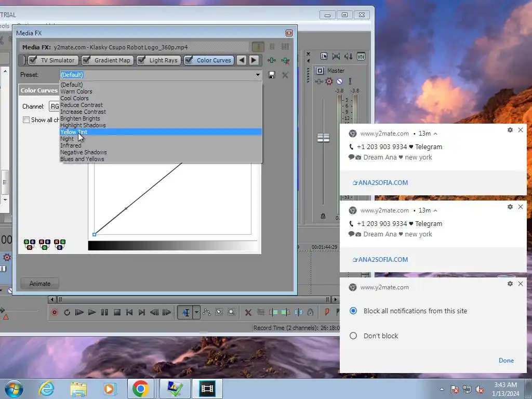Open ANA2SOFIA.COM link in second notification

380,260
